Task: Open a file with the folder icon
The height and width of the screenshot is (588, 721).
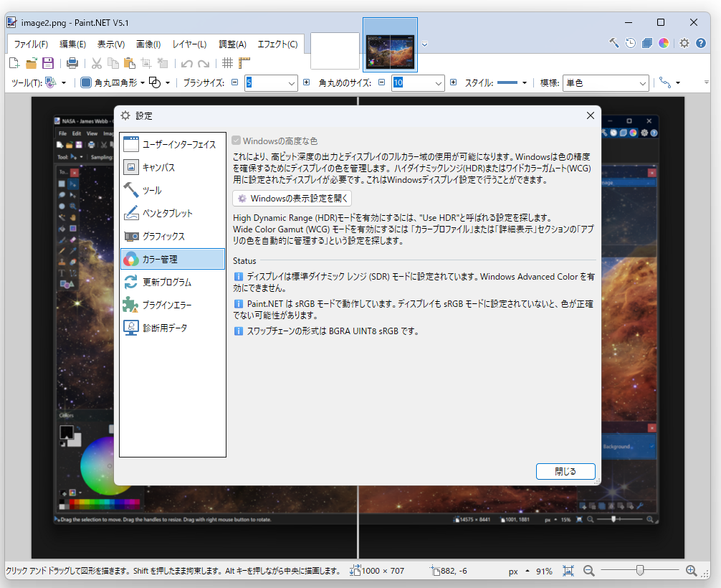Action: [x=32, y=63]
